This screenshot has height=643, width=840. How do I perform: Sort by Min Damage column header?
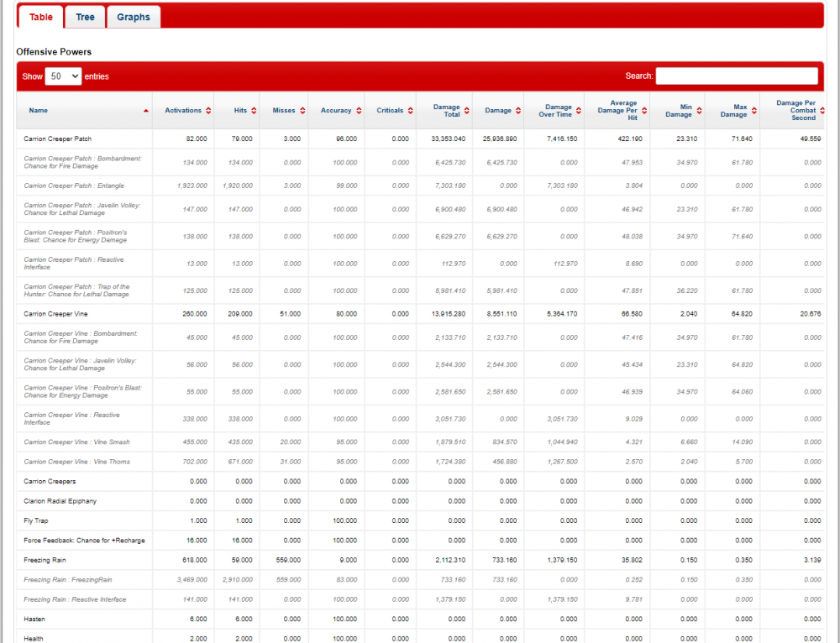point(679,111)
